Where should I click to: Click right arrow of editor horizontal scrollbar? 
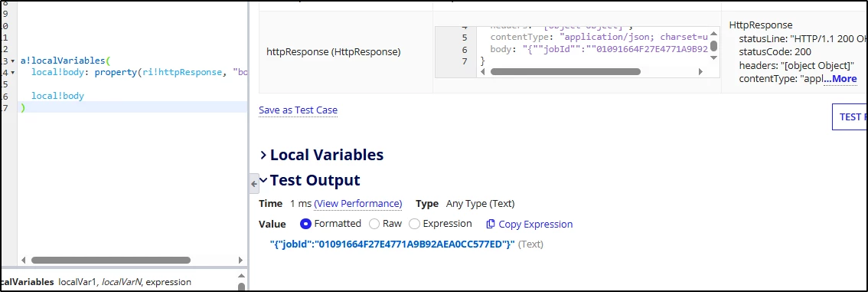240,260
